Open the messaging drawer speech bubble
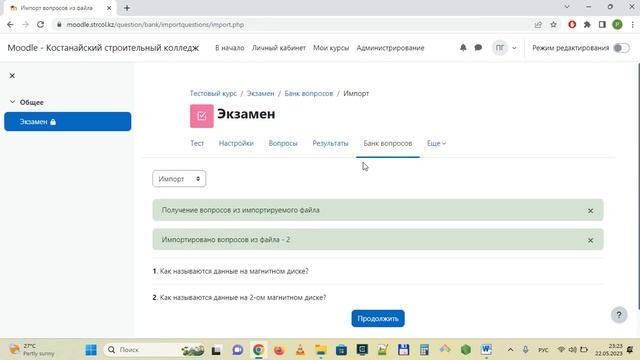Image resolution: width=640 pixels, height=360 pixels. 478,48
